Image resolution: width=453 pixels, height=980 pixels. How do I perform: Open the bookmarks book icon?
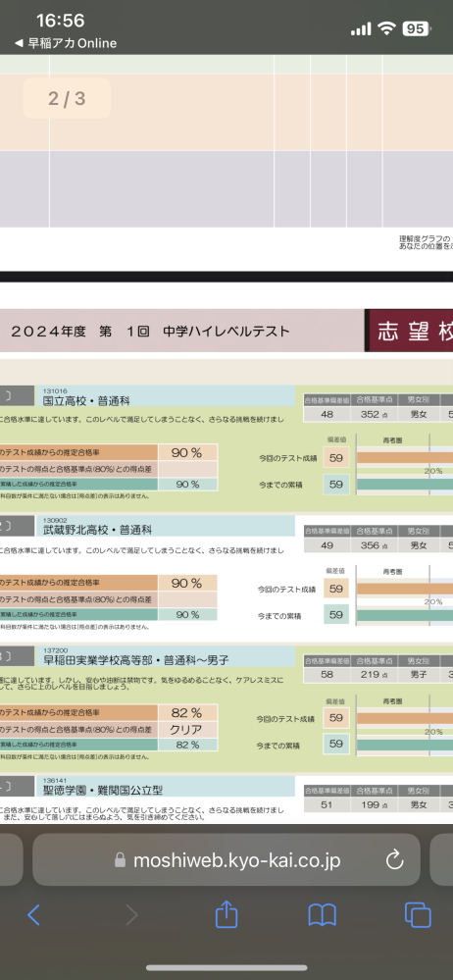[323, 915]
